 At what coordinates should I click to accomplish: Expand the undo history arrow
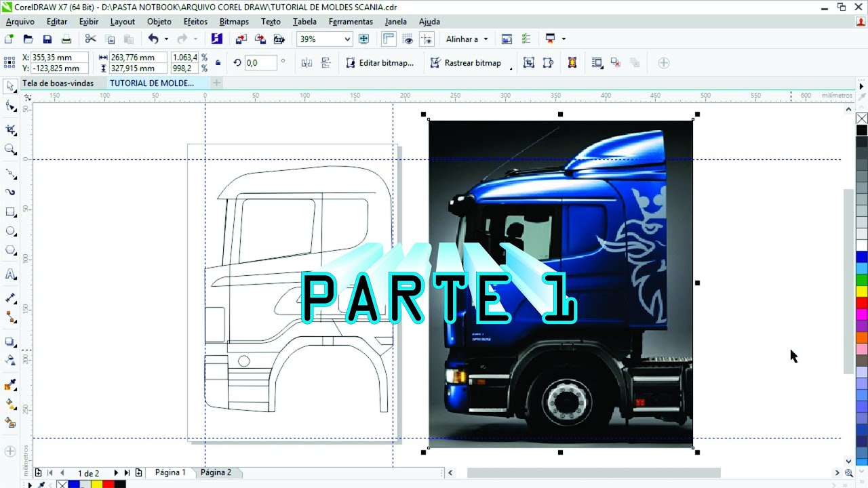pyautogui.click(x=166, y=39)
